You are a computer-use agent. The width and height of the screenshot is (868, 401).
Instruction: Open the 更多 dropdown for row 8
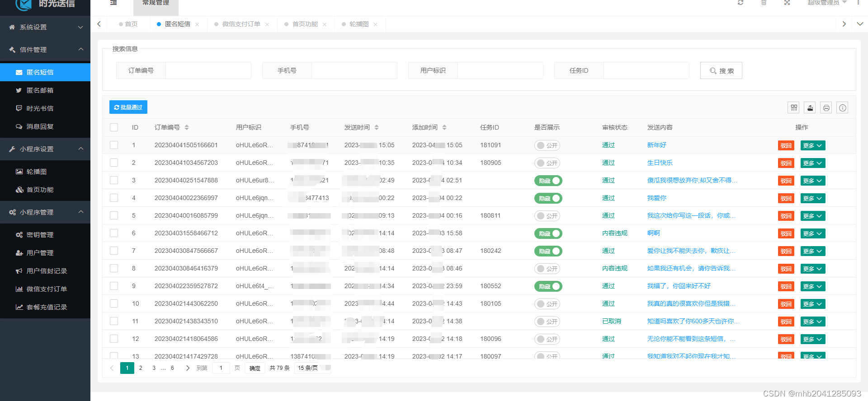point(813,269)
